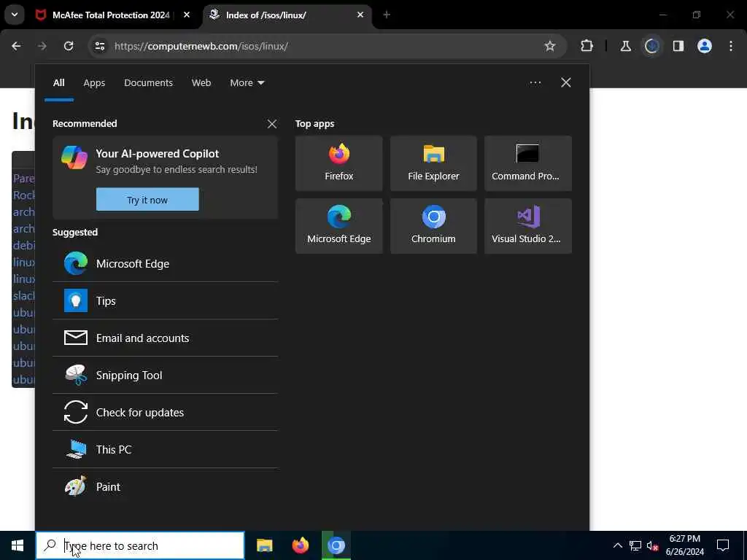Close the McAfee Total Protection tab
The image size is (747, 560).
pos(187,15)
